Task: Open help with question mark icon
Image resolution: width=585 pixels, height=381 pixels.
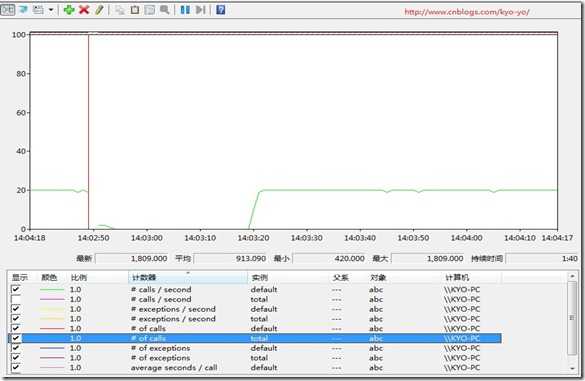Action: pyautogui.click(x=220, y=10)
